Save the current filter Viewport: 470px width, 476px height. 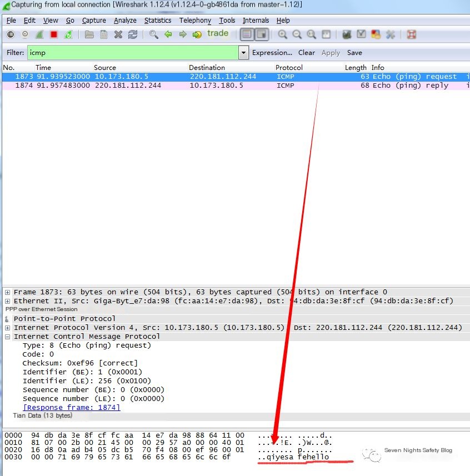pos(354,53)
